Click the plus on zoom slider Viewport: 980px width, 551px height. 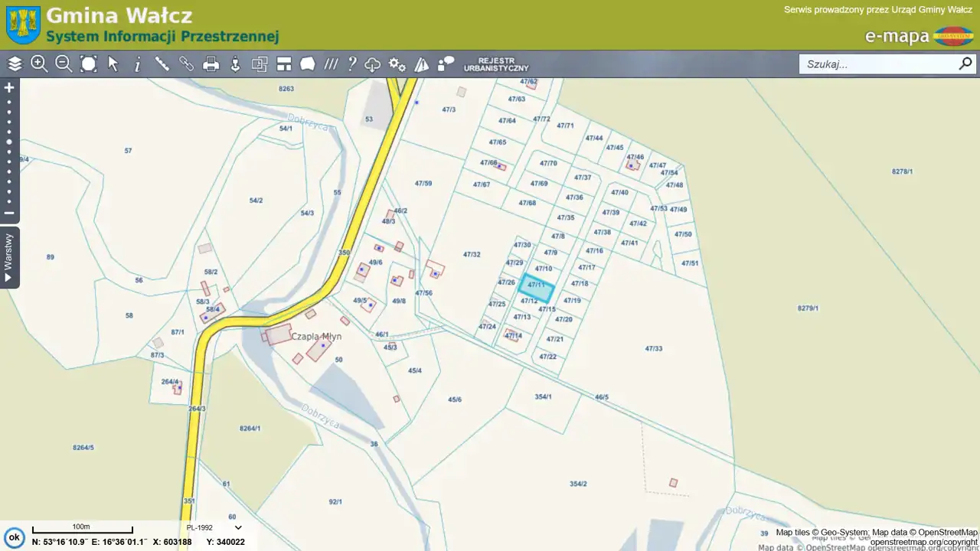pyautogui.click(x=9, y=87)
